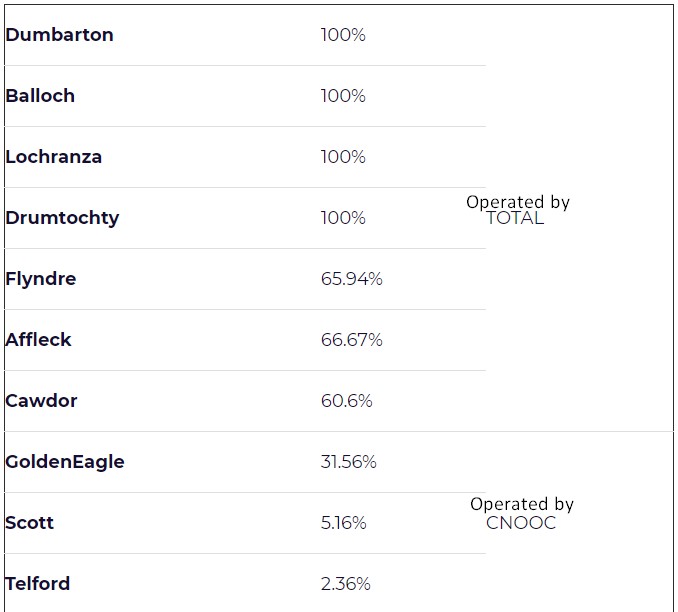The height and width of the screenshot is (612, 678).
Task: Click the "Operated by CNOOC" label
Action: (521, 513)
